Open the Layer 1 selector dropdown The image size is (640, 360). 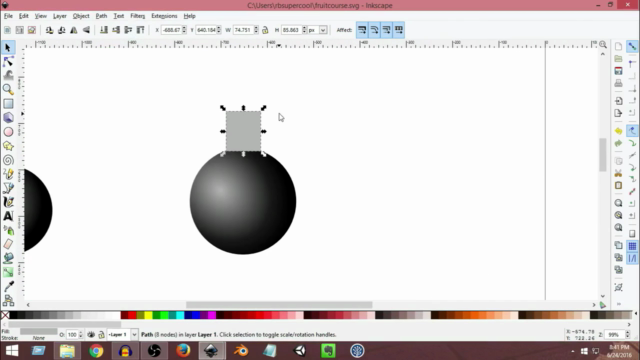pyautogui.click(x=134, y=335)
